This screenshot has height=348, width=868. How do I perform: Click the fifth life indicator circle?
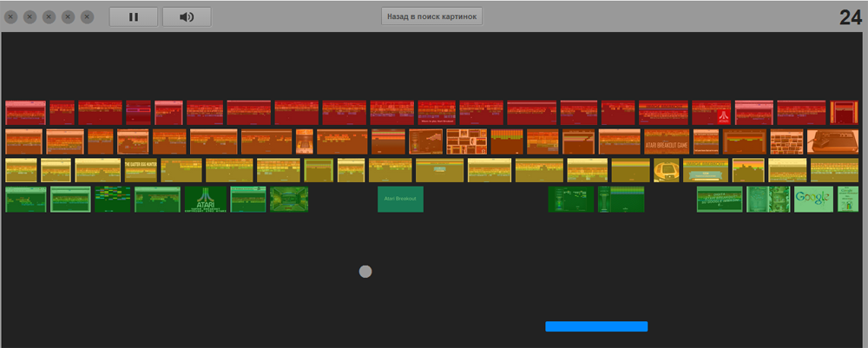point(88,16)
